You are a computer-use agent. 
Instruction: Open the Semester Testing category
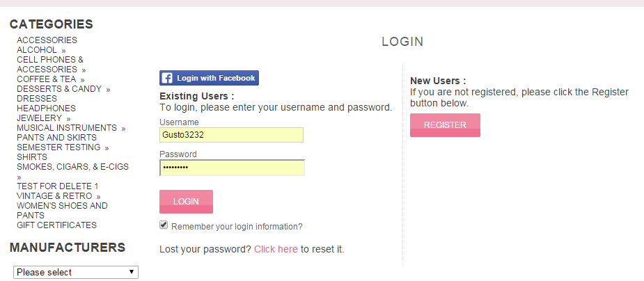click(58, 147)
